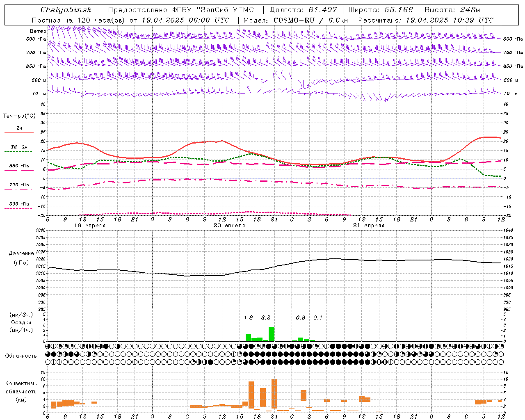525x420 pixels.
Task: Click the Тем-ра(°C) axis title
Action: tap(19, 116)
